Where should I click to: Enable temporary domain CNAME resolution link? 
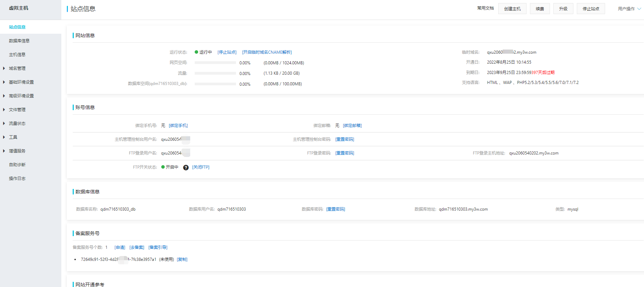267,52
